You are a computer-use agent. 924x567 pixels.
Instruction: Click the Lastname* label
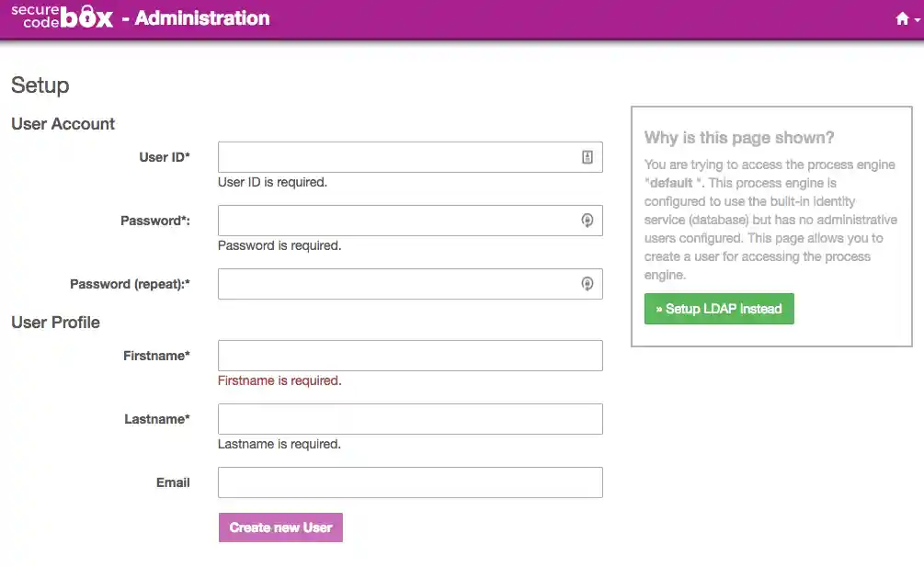click(x=157, y=419)
